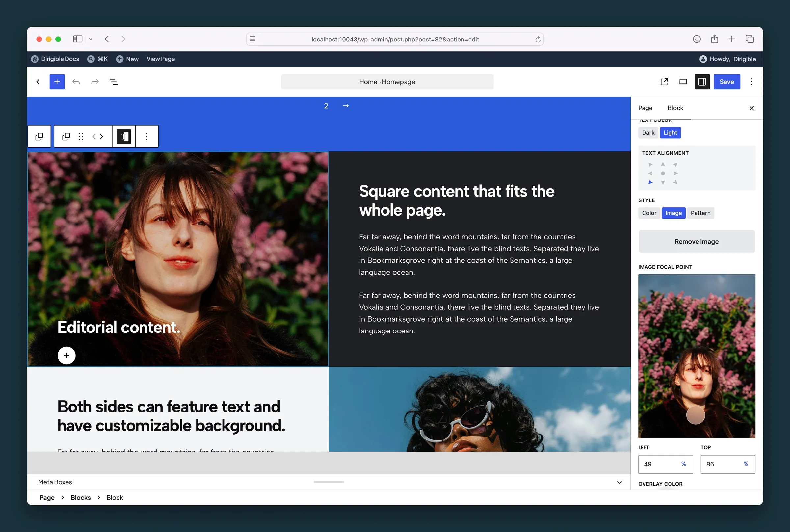Undo the last editor change
790x532 pixels.
(76, 82)
